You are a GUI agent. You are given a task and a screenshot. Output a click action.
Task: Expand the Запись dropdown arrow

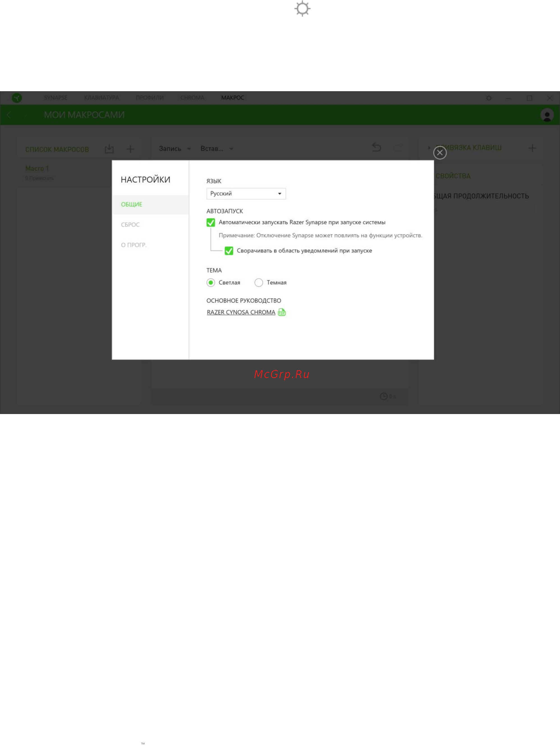coord(189,149)
